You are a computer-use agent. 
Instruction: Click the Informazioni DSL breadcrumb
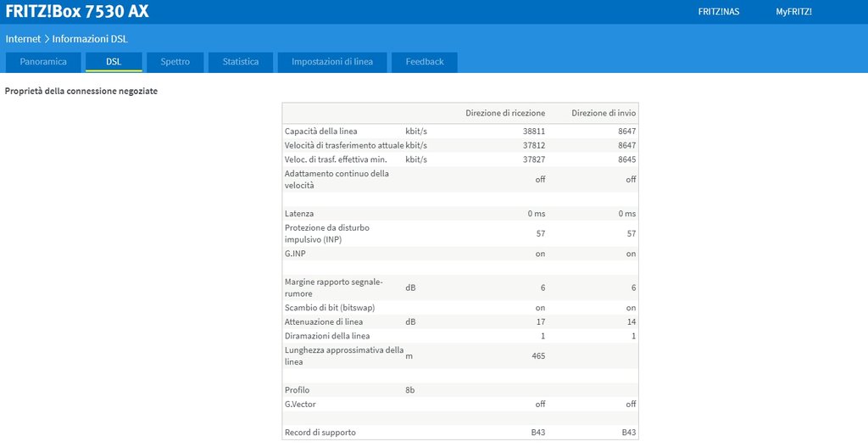(x=90, y=39)
